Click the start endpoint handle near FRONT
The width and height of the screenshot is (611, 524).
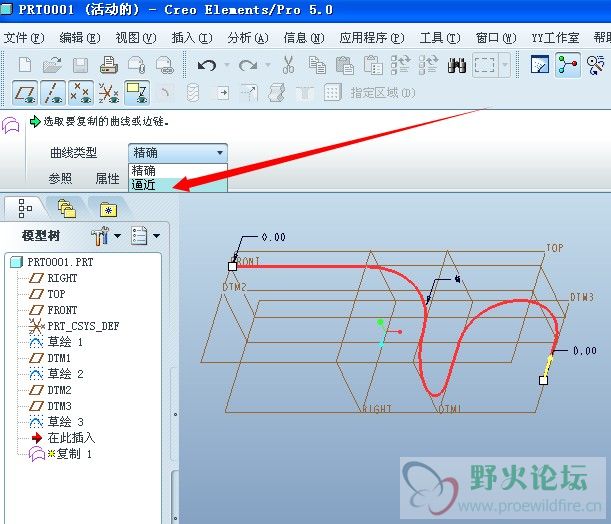pos(232,266)
